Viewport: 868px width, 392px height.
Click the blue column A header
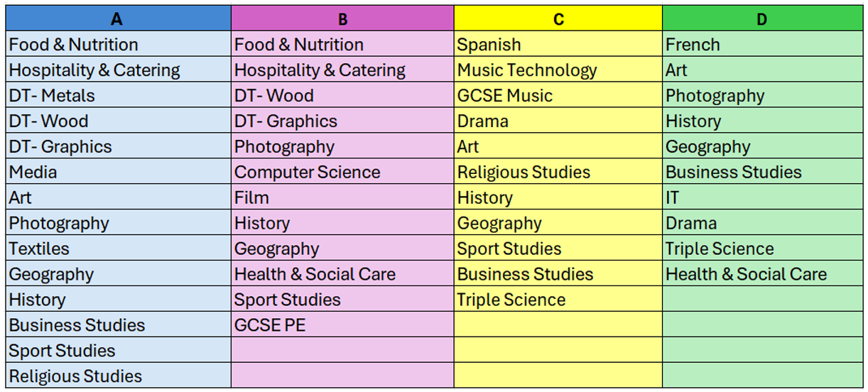click(117, 18)
